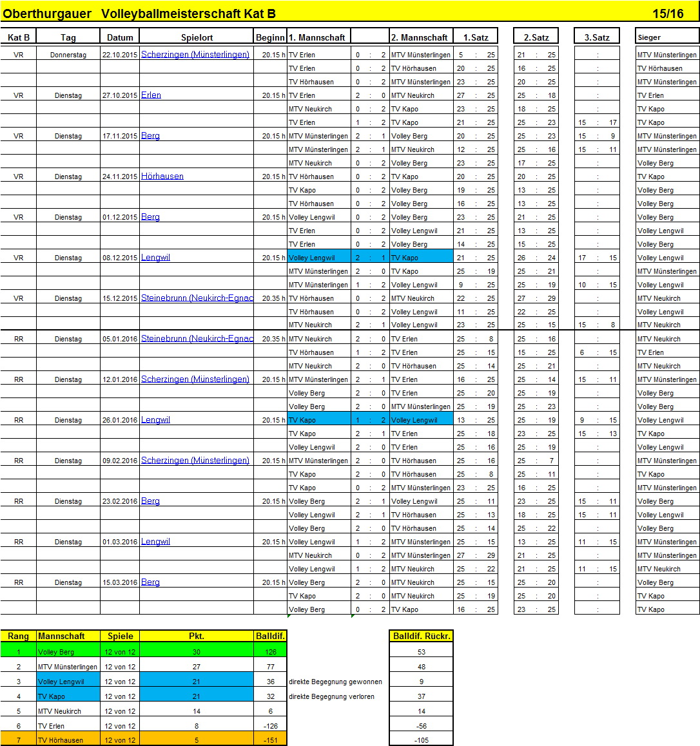Open the Lengwil link dated 08.12.2015

click(x=155, y=258)
